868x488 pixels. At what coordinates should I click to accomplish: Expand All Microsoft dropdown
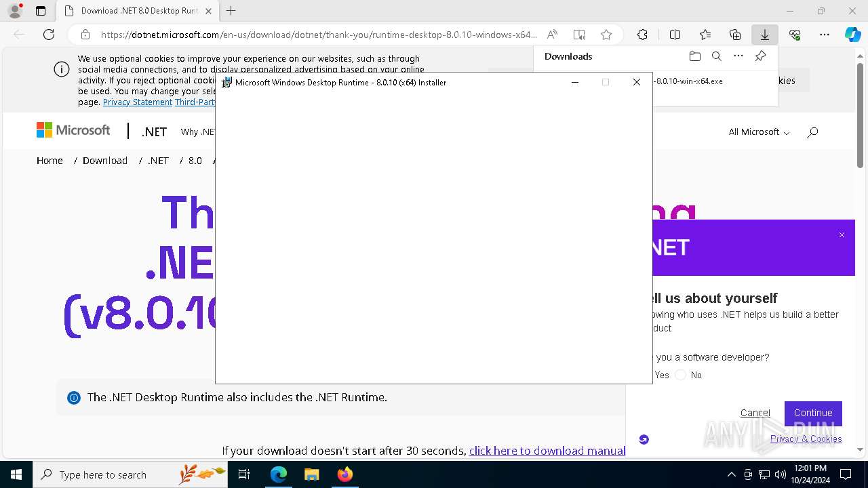pyautogui.click(x=759, y=132)
